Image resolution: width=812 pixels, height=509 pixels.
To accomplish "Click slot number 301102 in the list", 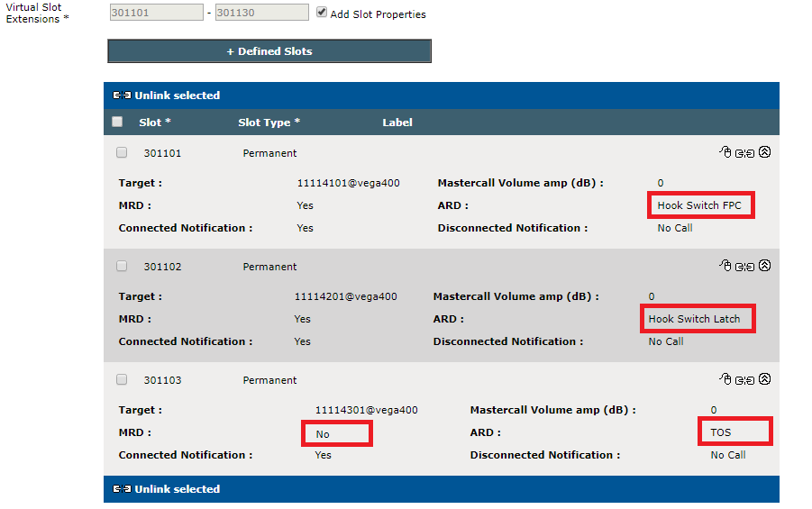I will tap(162, 267).
